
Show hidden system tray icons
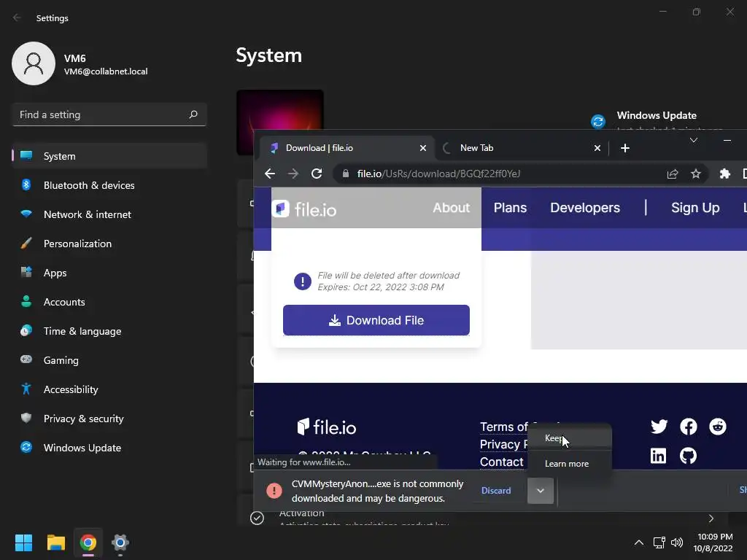click(639, 542)
